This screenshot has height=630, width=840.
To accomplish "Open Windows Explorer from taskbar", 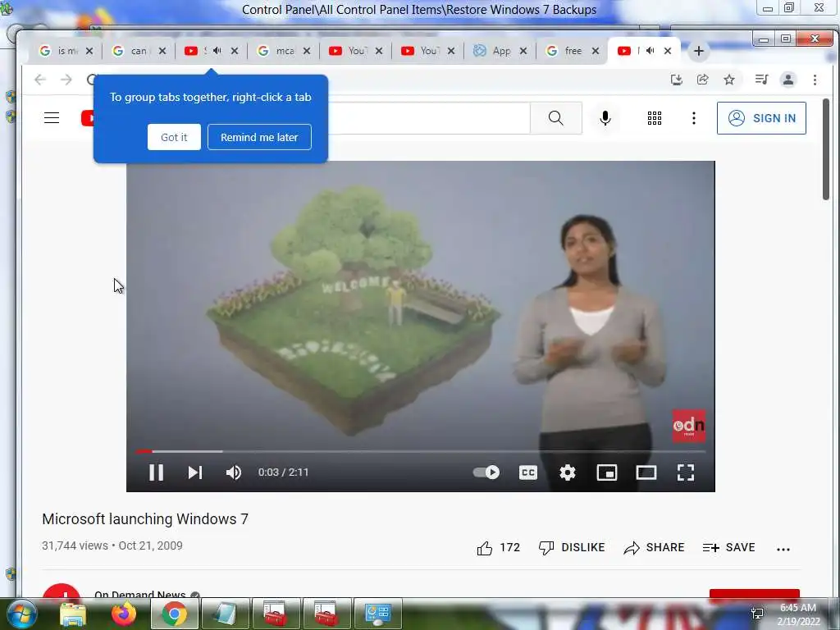I will (73, 614).
